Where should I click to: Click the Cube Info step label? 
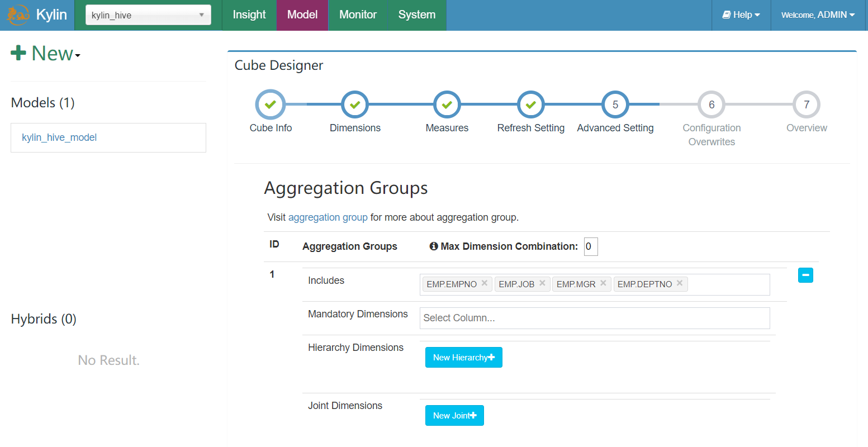tap(271, 128)
